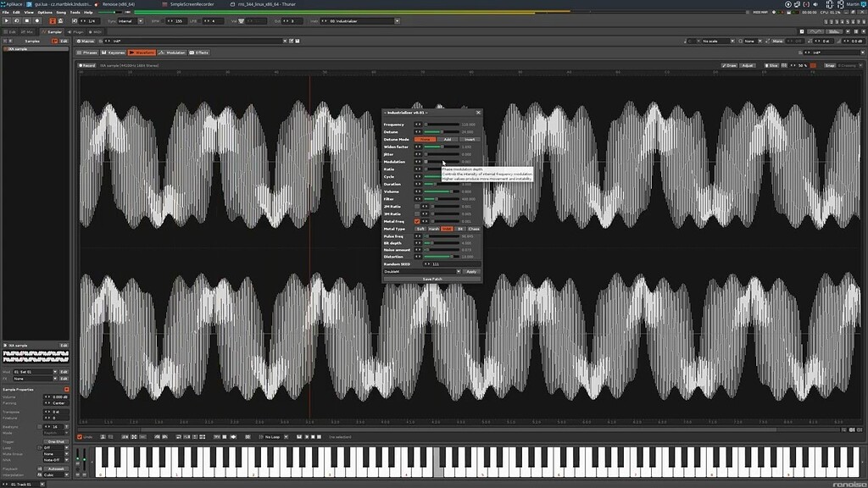This screenshot has height=488, width=868.
Task: Select the Slice tool above the waveform
Action: (772, 64)
